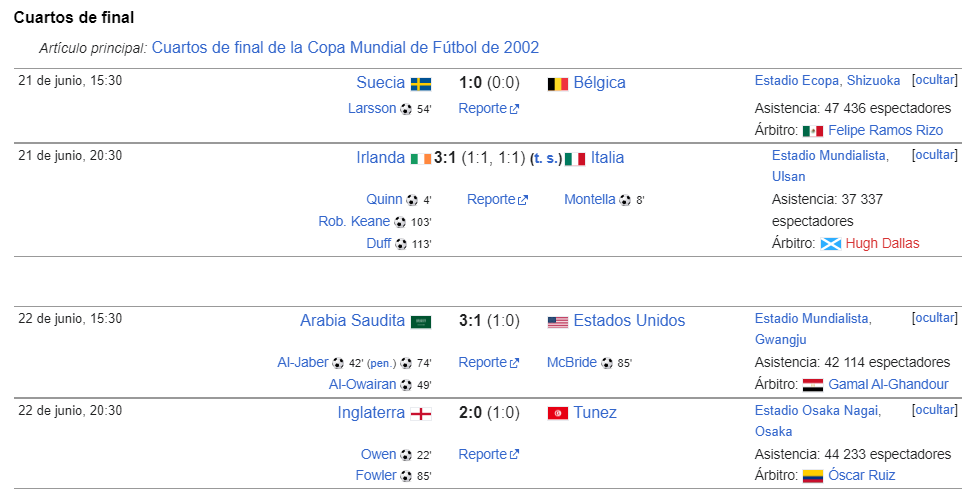Hide the Irlanda vs Italia match details
The height and width of the screenshot is (498, 973).
[935, 155]
